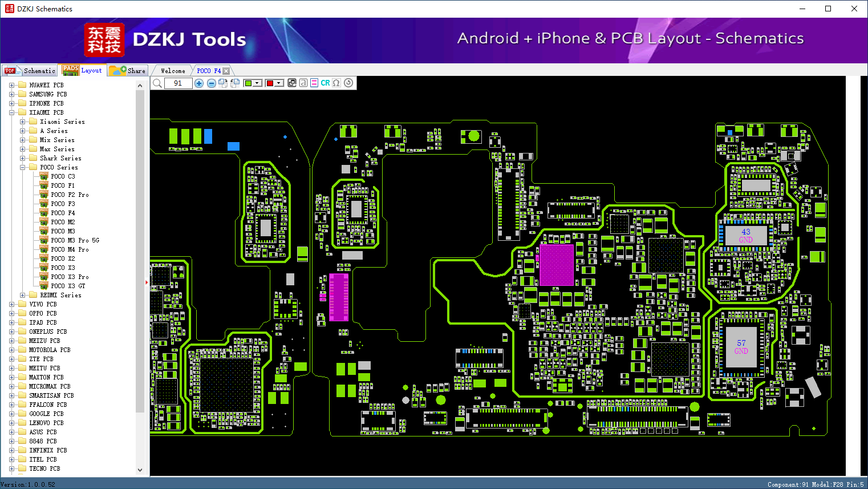This screenshot has width=868, height=489.
Task: Rotate the board view clockwise
Action: [x=223, y=83]
